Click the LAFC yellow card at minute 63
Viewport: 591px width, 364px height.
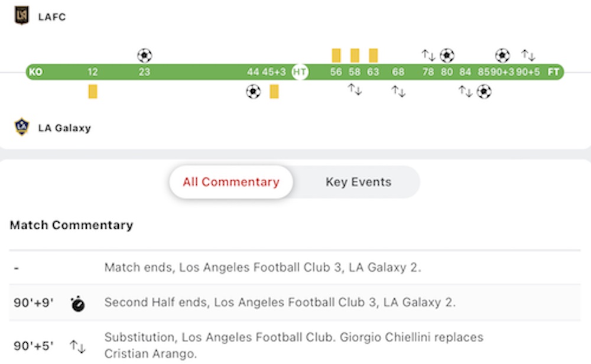click(x=373, y=56)
